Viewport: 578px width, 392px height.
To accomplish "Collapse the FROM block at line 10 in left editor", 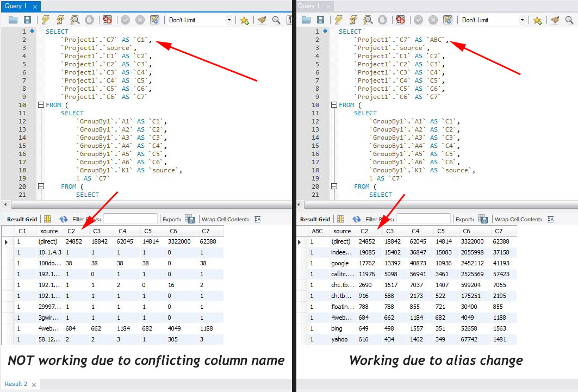I will (40, 105).
